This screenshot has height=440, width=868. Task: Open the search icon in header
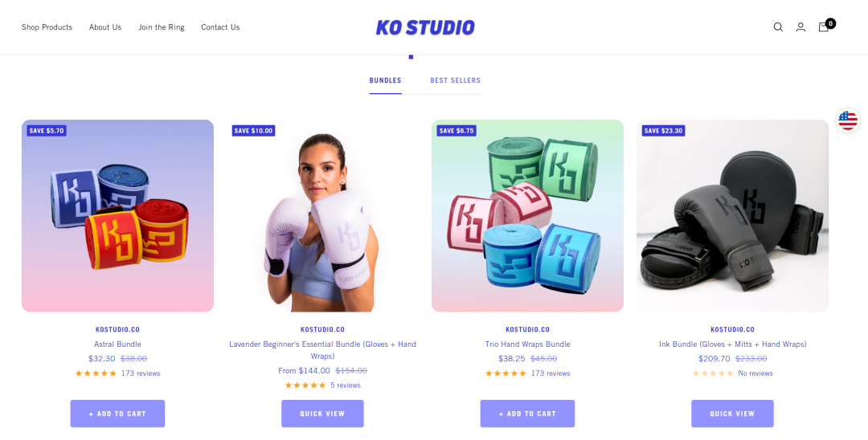pos(778,27)
